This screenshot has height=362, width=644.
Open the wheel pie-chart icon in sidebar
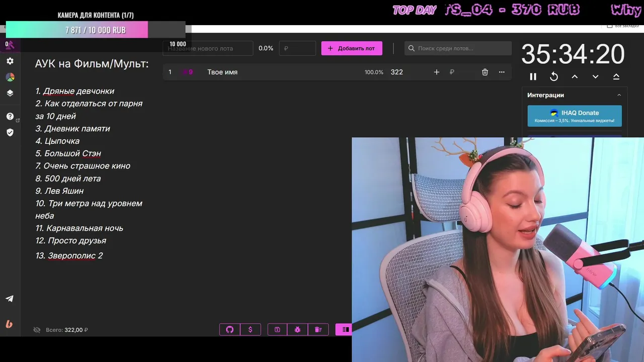coord(10,77)
